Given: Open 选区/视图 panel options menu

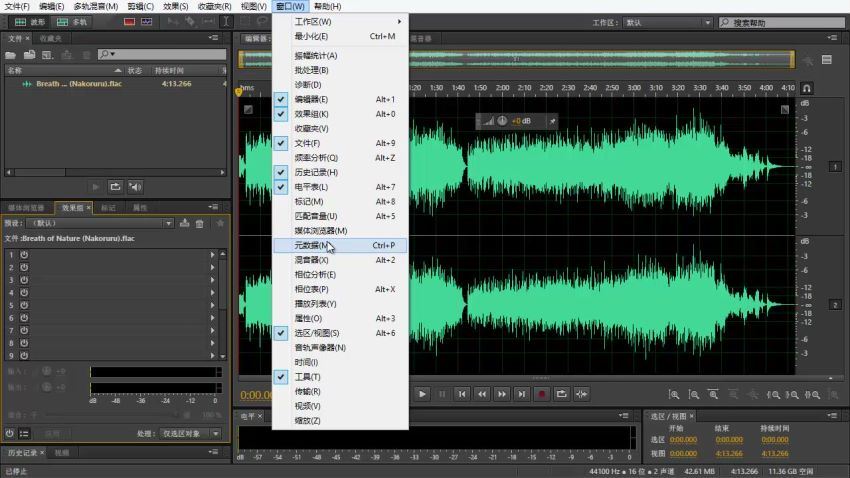Looking at the screenshot, I should click(x=832, y=416).
